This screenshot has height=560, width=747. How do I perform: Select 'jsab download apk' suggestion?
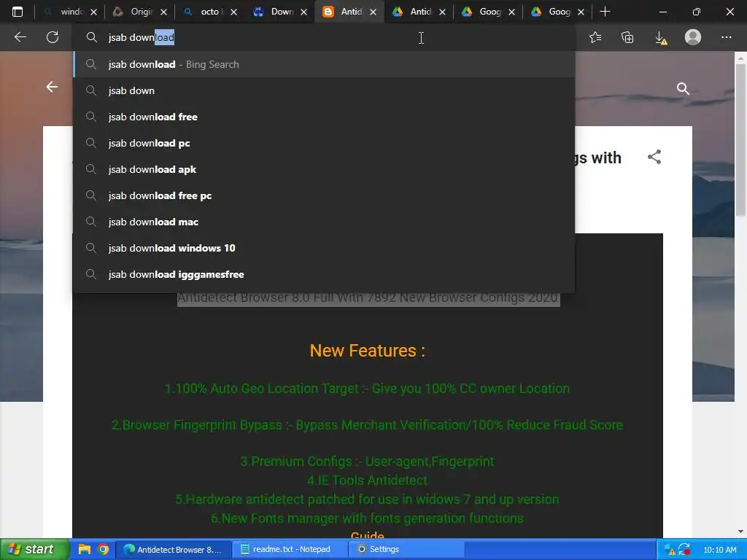[x=324, y=169]
